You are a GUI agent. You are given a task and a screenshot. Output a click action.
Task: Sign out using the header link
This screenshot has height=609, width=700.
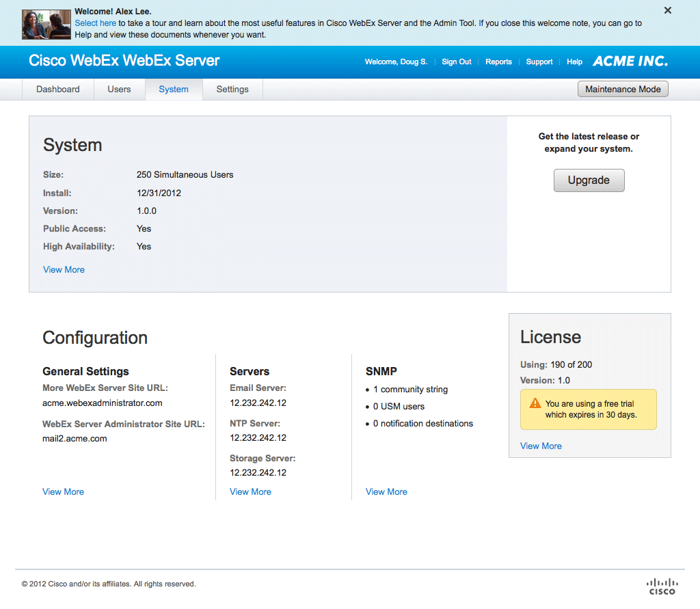click(457, 62)
